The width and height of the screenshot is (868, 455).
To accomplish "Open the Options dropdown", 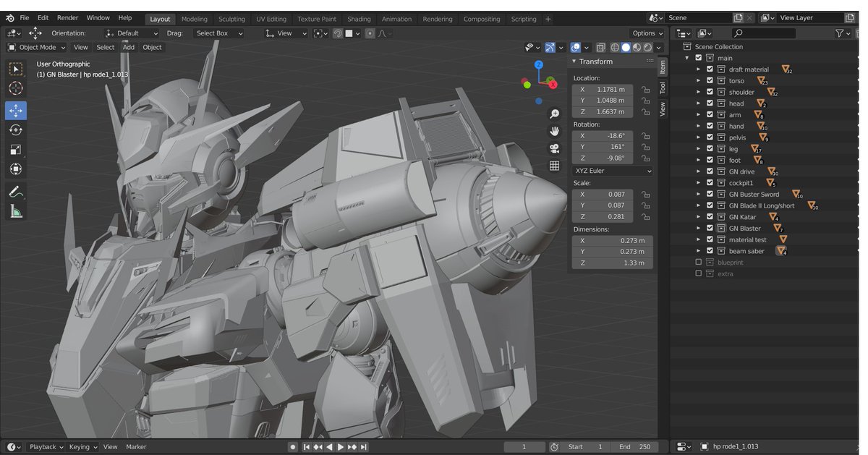I will [647, 33].
